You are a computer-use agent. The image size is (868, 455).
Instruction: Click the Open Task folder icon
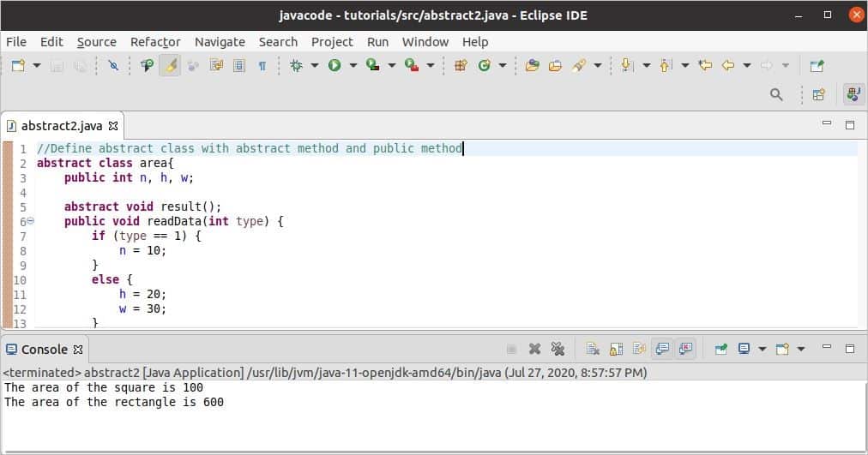(x=555, y=66)
